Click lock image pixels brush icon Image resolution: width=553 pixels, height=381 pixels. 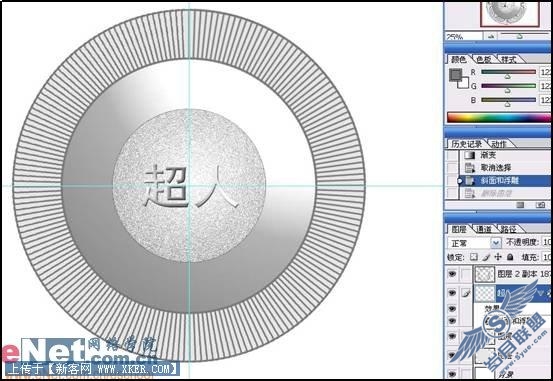(486, 257)
